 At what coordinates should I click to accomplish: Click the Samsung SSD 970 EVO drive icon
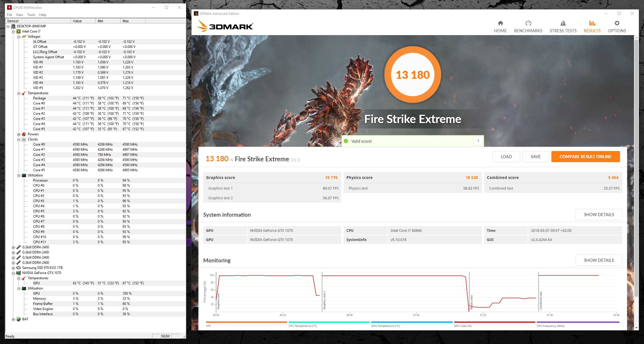19,268
